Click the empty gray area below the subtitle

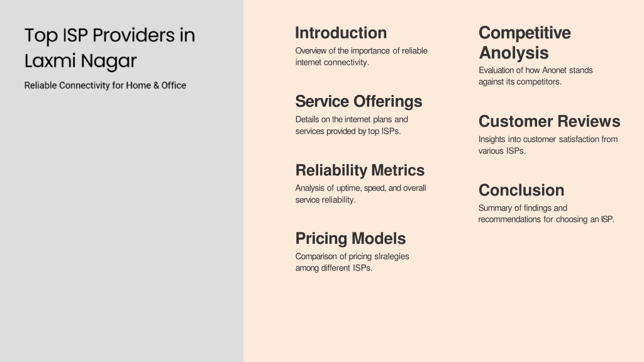121,226
